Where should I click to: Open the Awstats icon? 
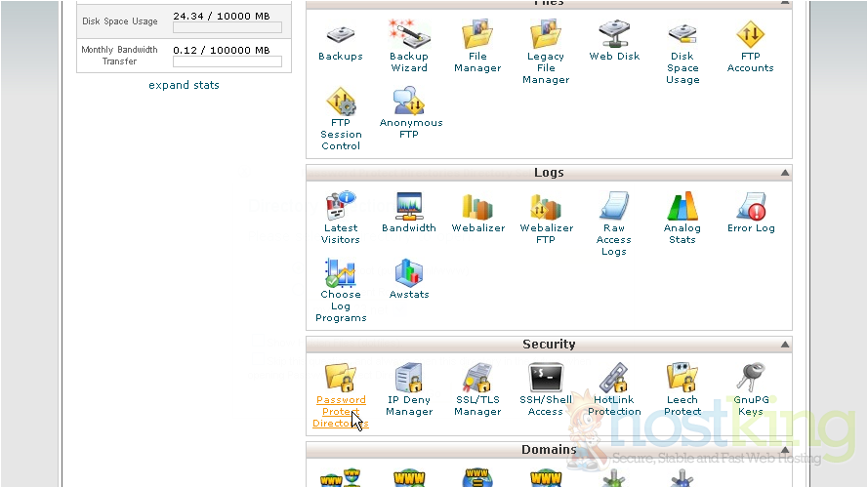tap(408, 273)
